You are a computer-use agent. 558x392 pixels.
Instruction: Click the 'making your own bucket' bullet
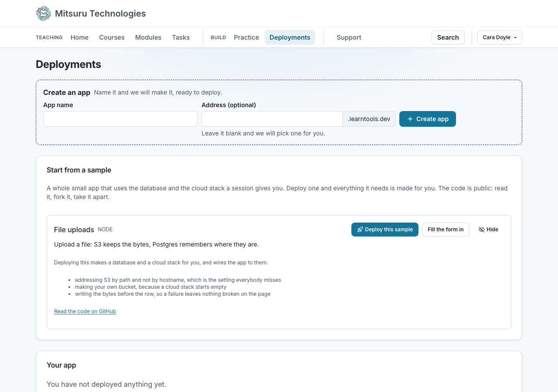(x=150, y=287)
